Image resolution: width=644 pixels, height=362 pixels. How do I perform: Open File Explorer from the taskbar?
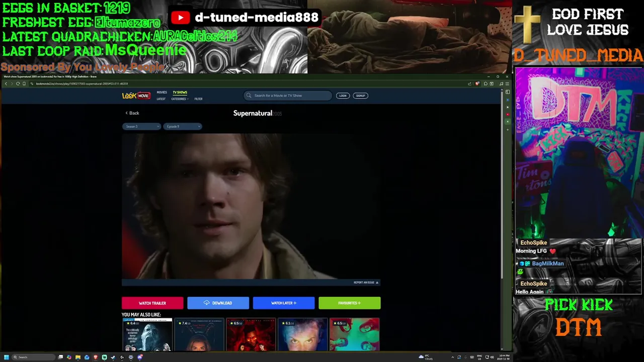tap(78, 357)
